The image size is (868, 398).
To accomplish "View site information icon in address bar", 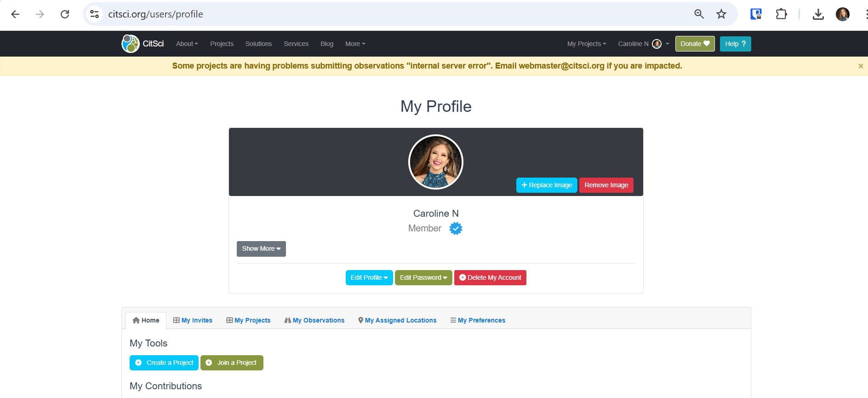I will click(x=95, y=14).
